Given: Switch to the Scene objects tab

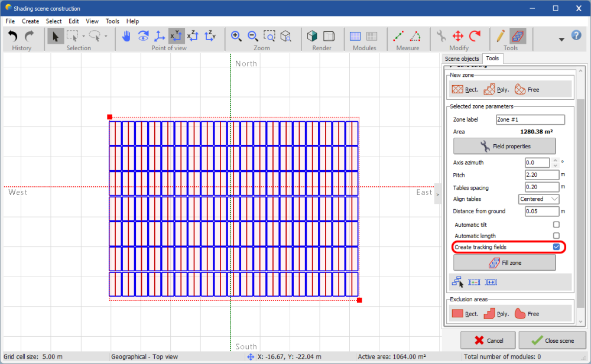Looking at the screenshot, I should 462,58.
